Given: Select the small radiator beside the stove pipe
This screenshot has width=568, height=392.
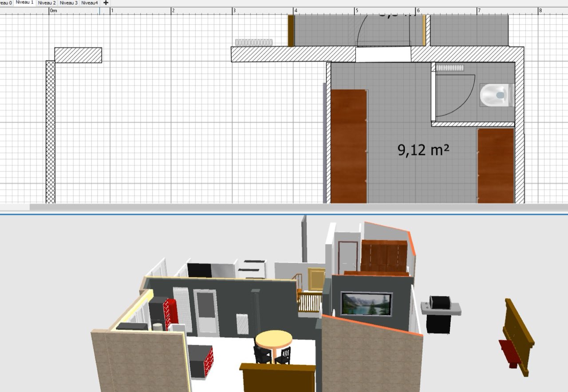Looking at the screenshot, I should click(242, 324).
